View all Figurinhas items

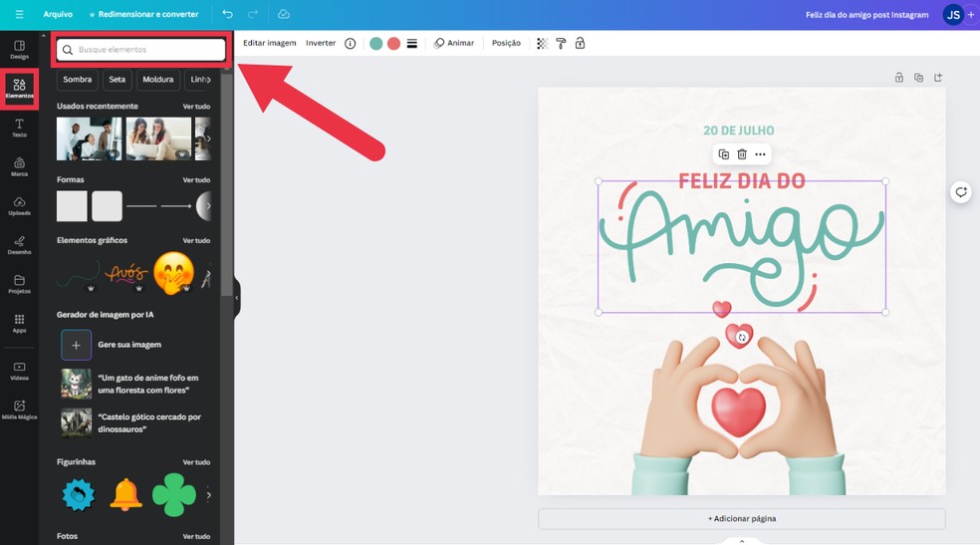pyautogui.click(x=196, y=462)
